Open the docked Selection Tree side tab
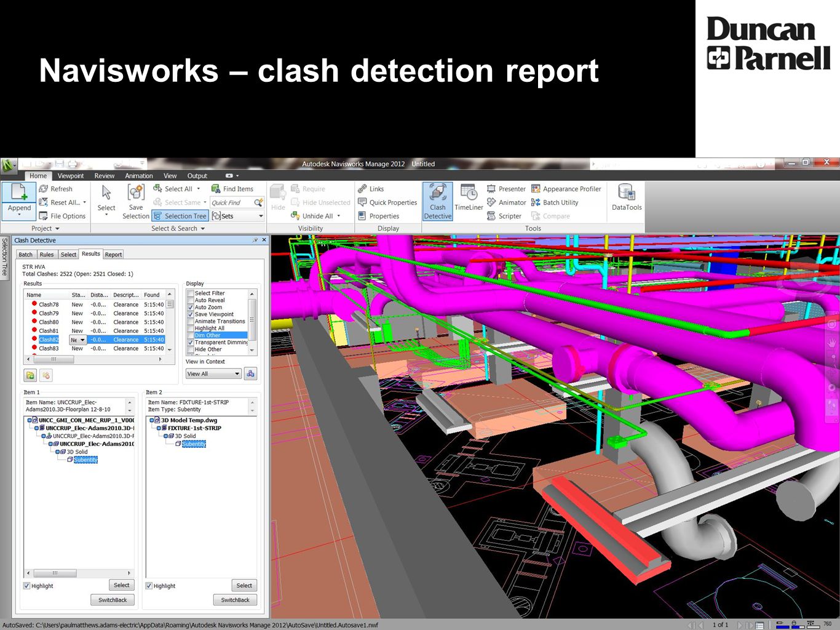 [4, 258]
